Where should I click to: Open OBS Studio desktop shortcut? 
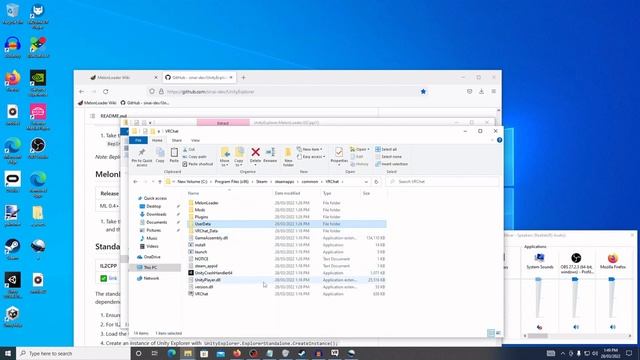pos(38,148)
